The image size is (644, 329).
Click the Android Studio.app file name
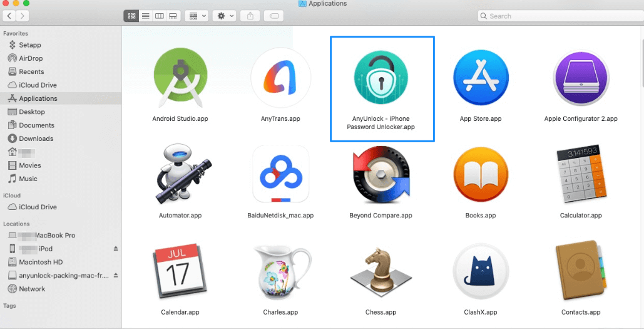(x=180, y=118)
